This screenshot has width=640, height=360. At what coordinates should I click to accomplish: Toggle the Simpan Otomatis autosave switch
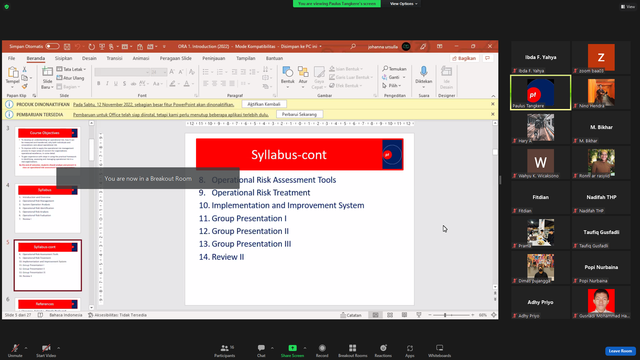[52, 47]
